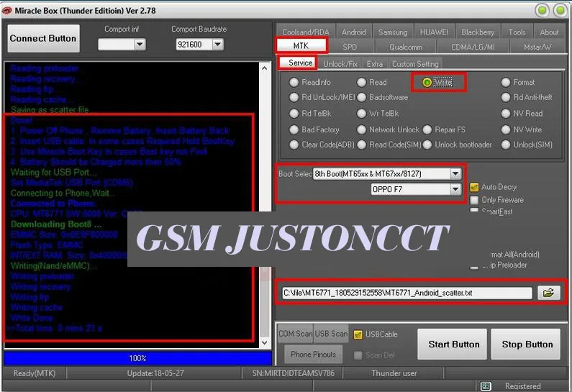Select the Write radio button
Screen dimensions: 572x392
427,83
